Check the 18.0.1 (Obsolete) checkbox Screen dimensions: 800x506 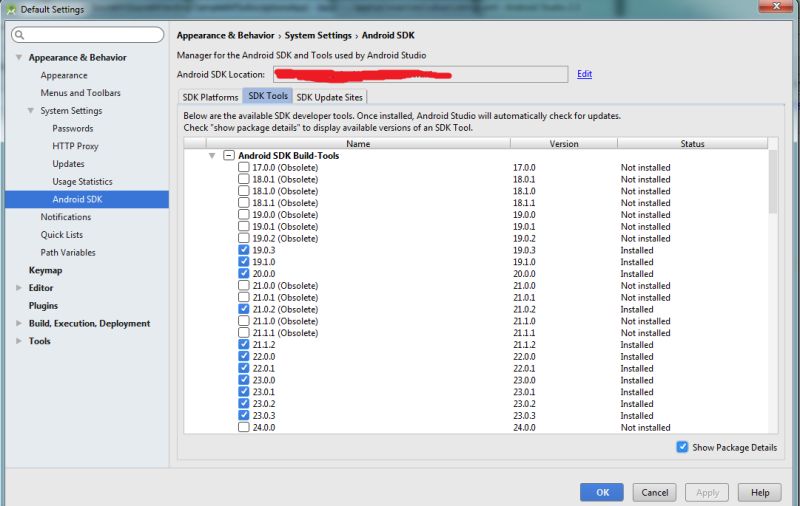coord(244,179)
